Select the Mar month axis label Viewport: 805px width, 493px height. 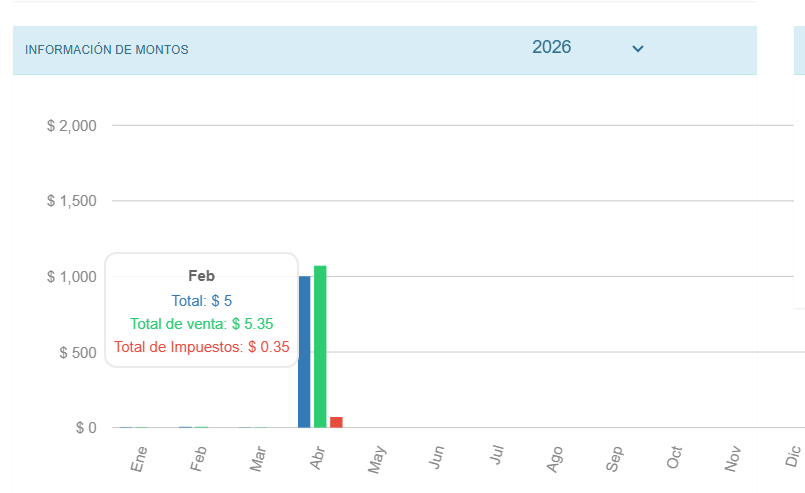point(258,459)
